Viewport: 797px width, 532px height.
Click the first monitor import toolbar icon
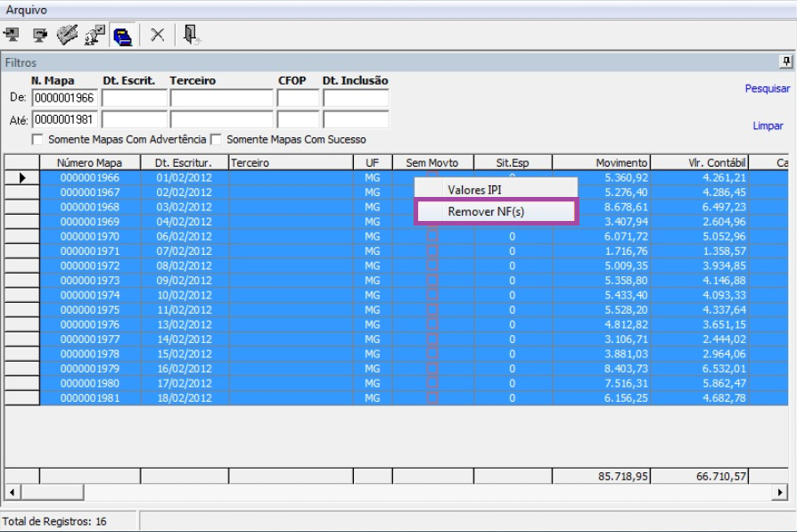pyautogui.click(x=12, y=35)
